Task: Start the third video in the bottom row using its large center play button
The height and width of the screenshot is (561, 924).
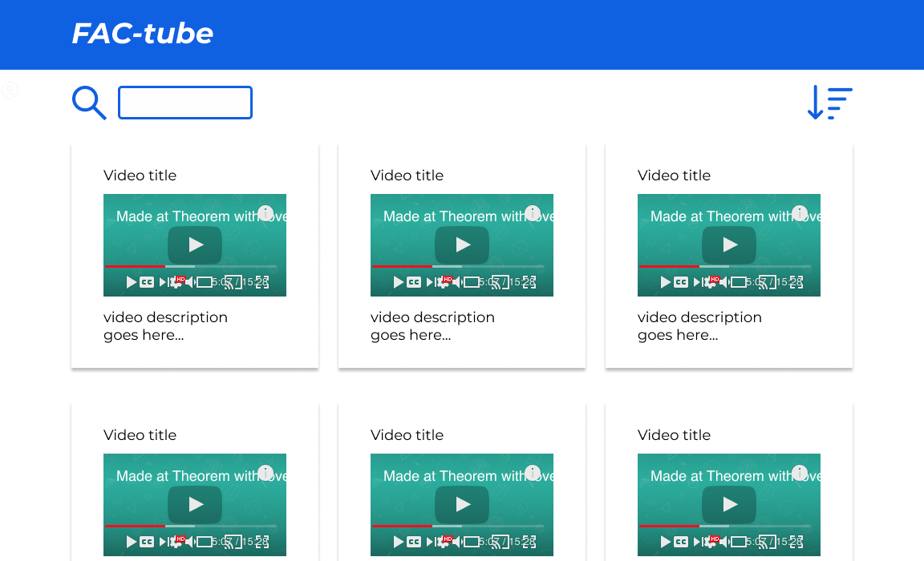Action: 729,504
